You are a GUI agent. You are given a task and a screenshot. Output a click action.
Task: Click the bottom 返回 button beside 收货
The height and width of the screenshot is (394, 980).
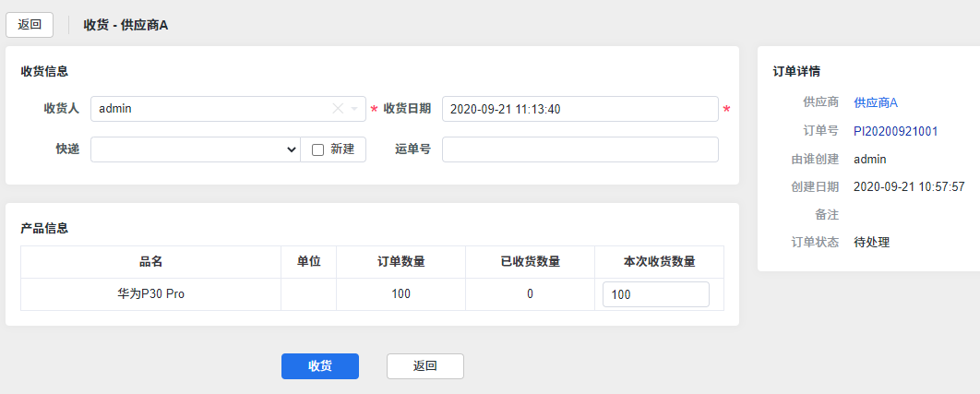coord(424,366)
